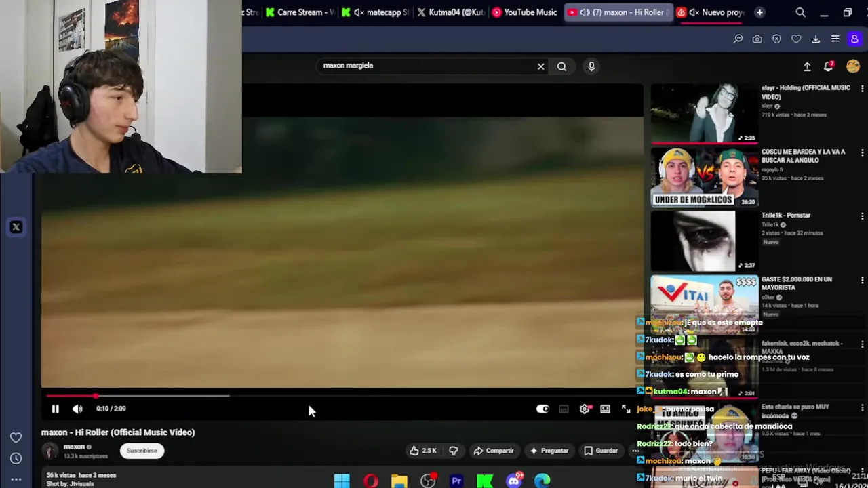
Task: Open maxon channel avatar
Action: click(50, 451)
